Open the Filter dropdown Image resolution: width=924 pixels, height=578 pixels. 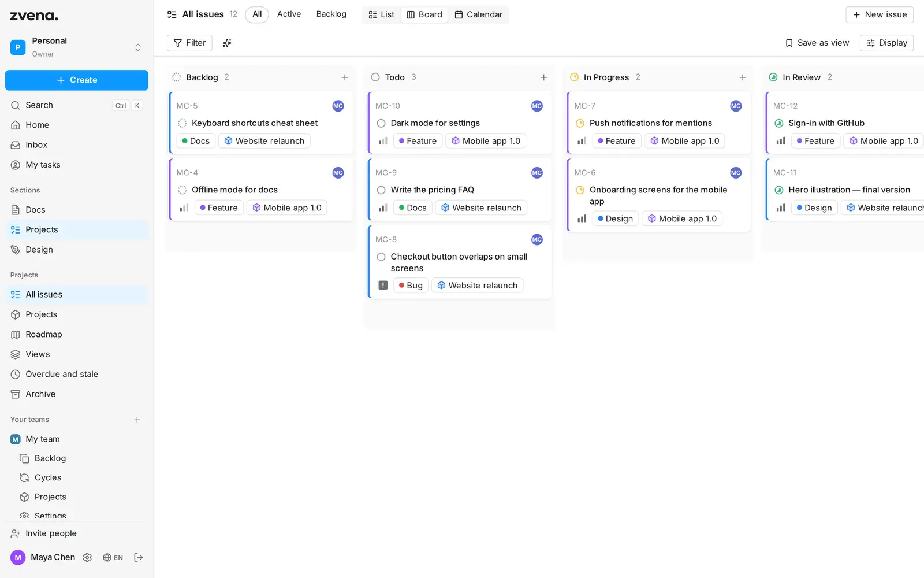click(189, 43)
